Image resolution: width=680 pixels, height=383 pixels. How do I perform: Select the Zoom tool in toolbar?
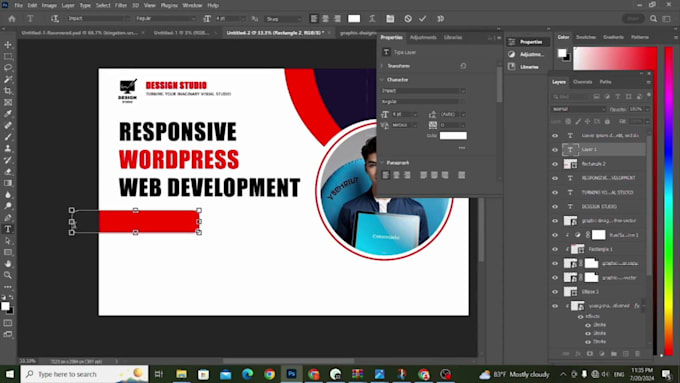[8, 275]
